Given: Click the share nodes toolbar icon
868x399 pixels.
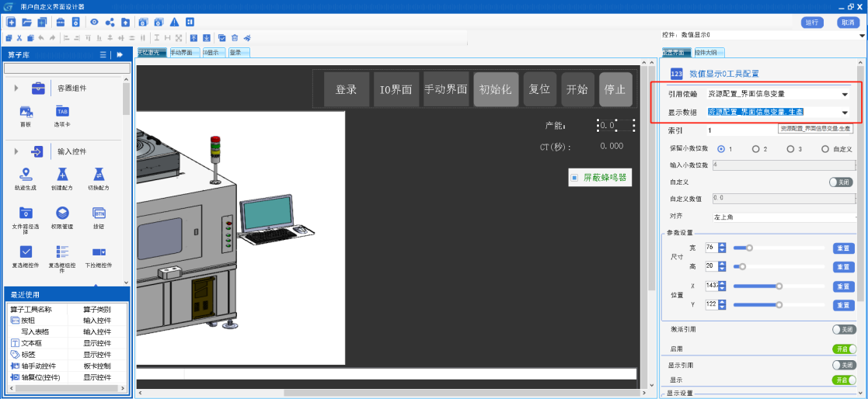Looking at the screenshot, I should [x=110, y=22].
